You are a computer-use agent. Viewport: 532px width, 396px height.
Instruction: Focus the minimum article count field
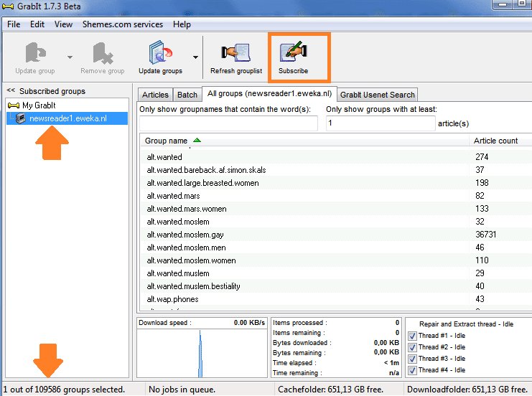(381, 123)
